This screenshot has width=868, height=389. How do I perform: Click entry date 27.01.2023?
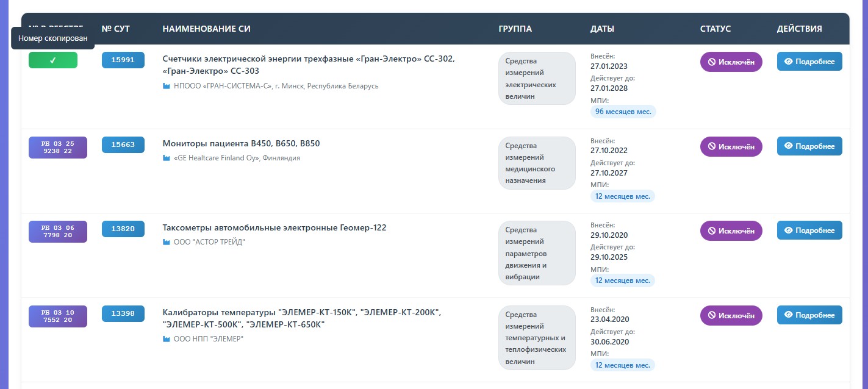(609, 66)
